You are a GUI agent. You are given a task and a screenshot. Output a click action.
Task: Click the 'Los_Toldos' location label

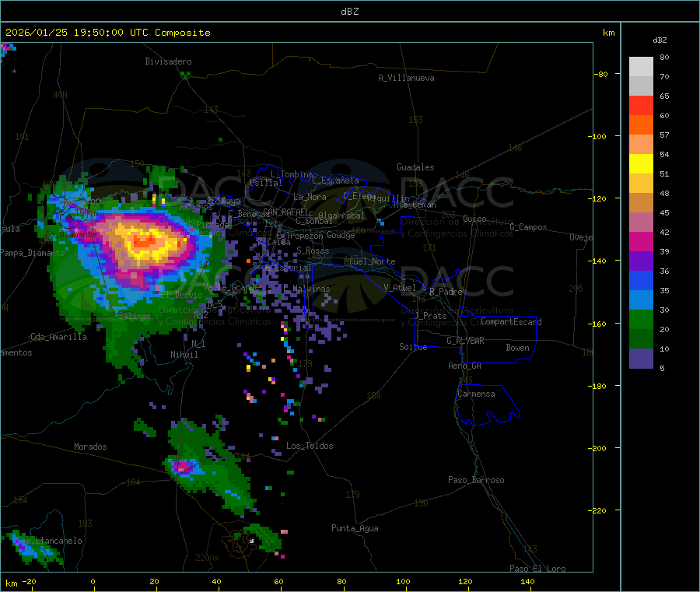point(310,446)
